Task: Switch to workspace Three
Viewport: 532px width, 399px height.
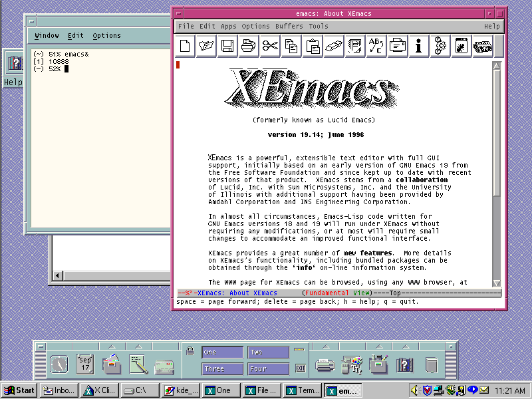Action: click(x=223, y=369)
